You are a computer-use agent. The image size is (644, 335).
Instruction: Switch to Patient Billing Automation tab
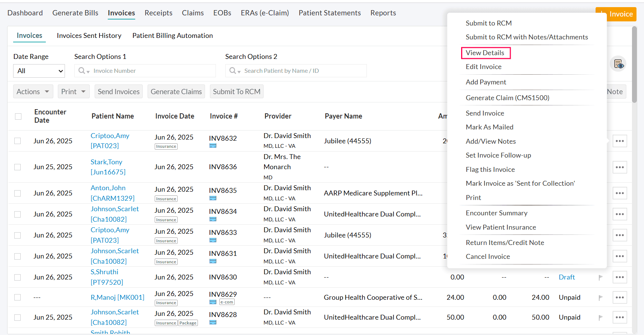(x=172, y=36)
